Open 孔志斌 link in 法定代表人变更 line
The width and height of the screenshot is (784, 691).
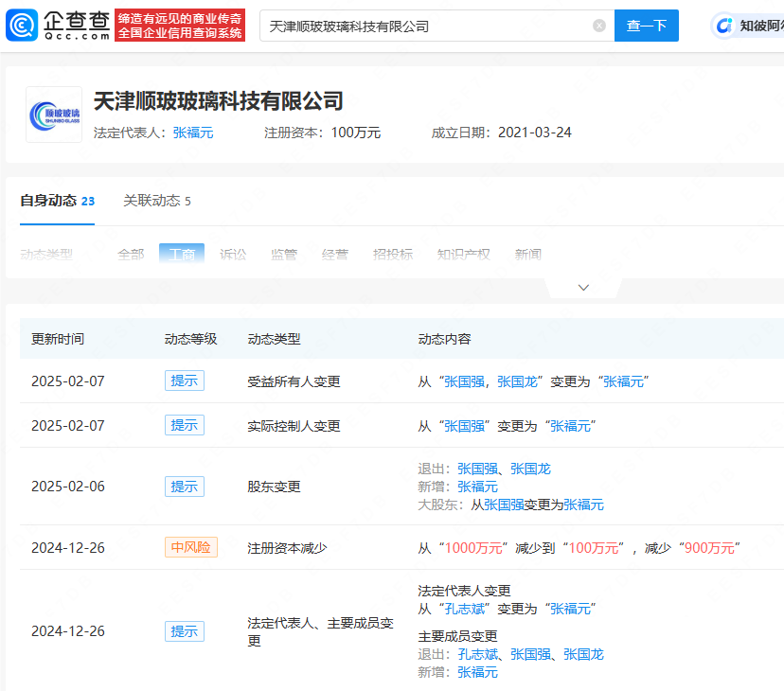coord(465,609)
